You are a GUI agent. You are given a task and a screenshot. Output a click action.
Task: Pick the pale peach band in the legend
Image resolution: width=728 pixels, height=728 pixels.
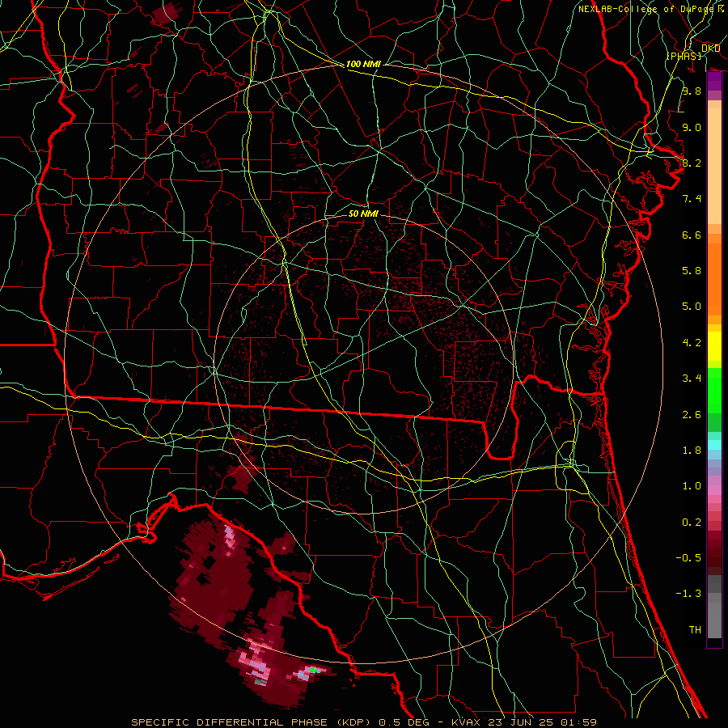(x=714, y=166)
